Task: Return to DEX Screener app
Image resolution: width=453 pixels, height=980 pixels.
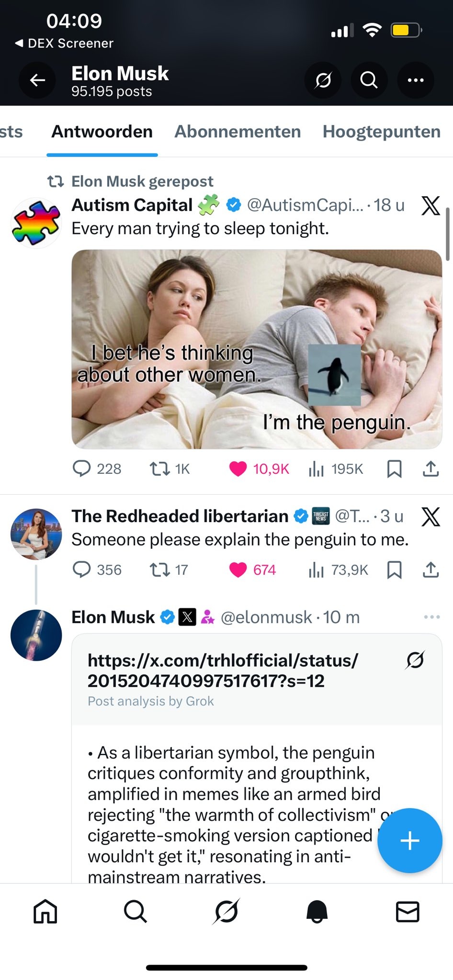Action: [x=65, y=44]
